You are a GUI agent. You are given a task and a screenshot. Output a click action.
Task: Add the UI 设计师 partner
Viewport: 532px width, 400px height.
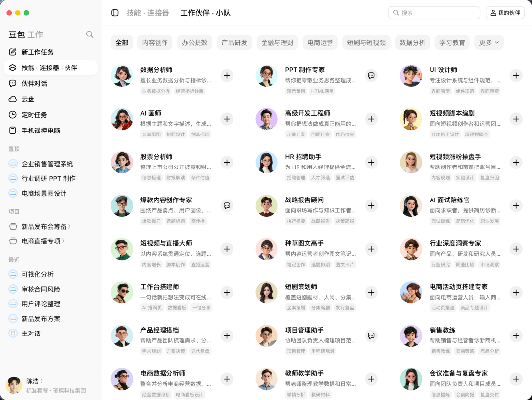coord(516,76)
